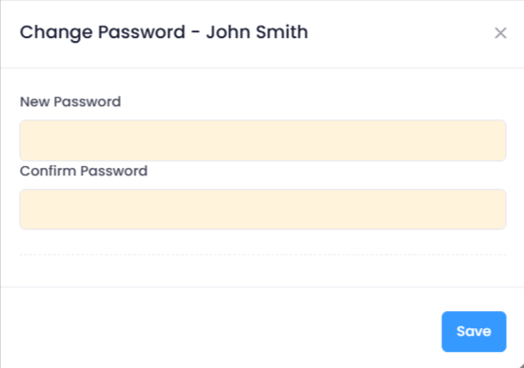Close the Change Password dialog with X

click(500, 33)
